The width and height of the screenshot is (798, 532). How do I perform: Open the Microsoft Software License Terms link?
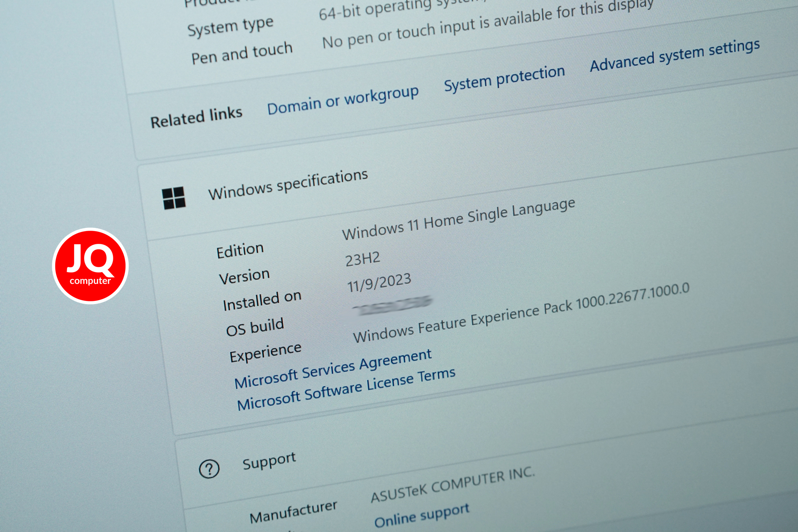346,390
